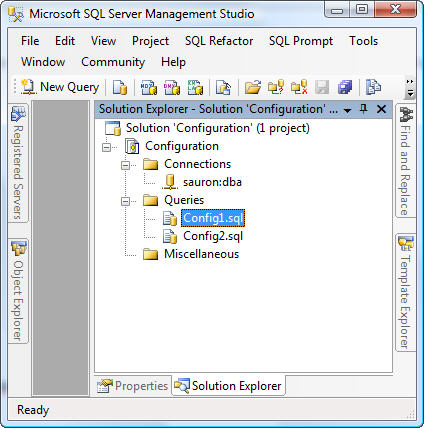424x428 pixels.
Task: Click the Configuration project icon
Action: [x=132, y=146]
